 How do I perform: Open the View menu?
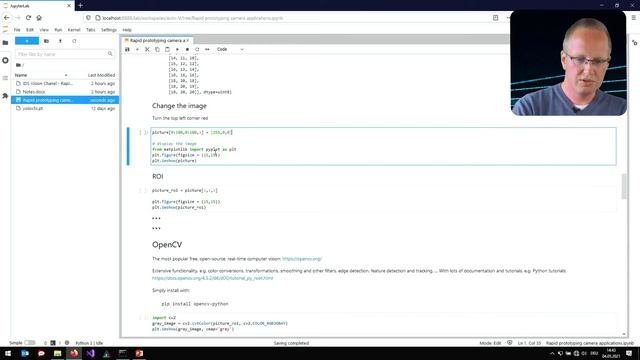click(x=44, y=30)
